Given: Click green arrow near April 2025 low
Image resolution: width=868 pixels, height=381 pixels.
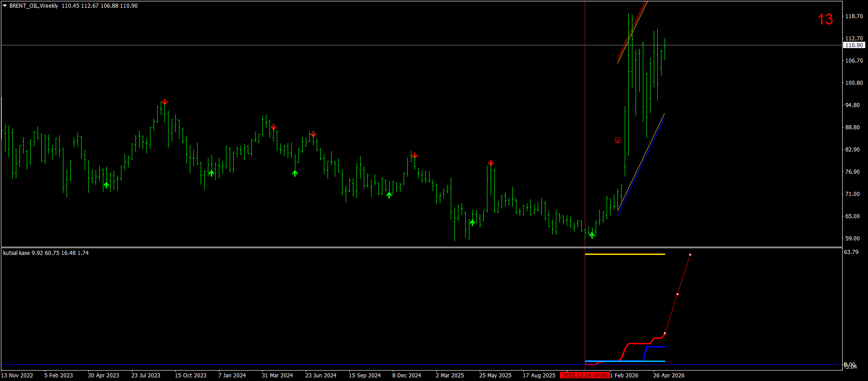Looking at the screenshot, I should 473,223.
